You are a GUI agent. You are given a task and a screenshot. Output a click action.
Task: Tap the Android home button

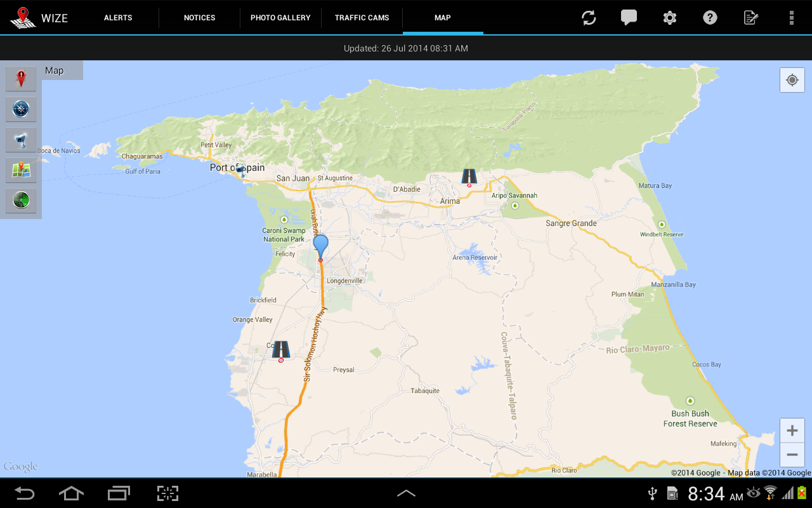[71, 493]
